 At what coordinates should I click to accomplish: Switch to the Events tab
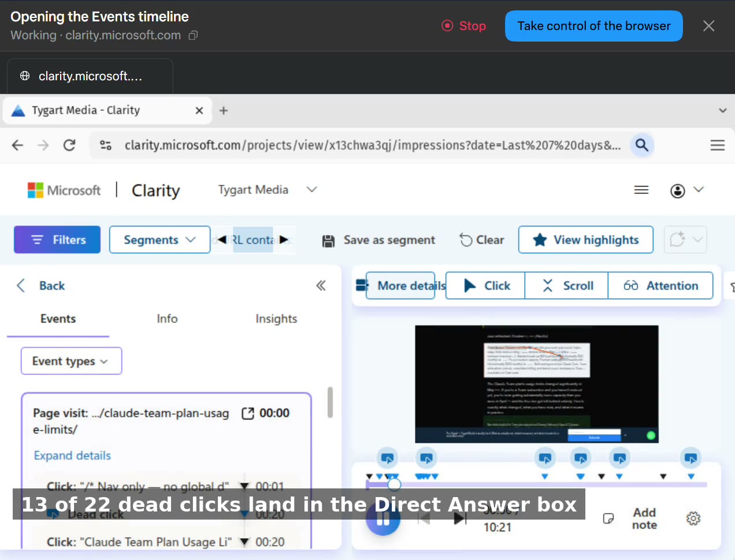tap(58, 319)
